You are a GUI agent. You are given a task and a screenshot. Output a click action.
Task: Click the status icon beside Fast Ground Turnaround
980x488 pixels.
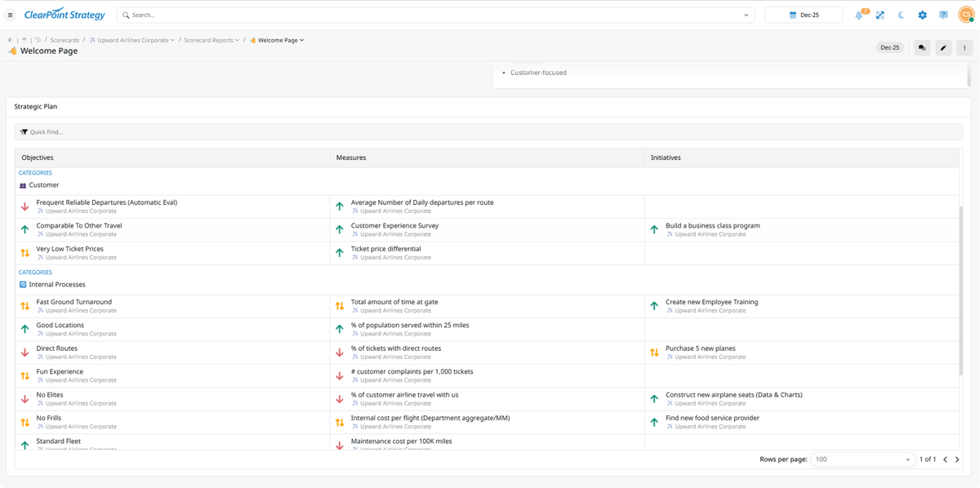point(24,306)
